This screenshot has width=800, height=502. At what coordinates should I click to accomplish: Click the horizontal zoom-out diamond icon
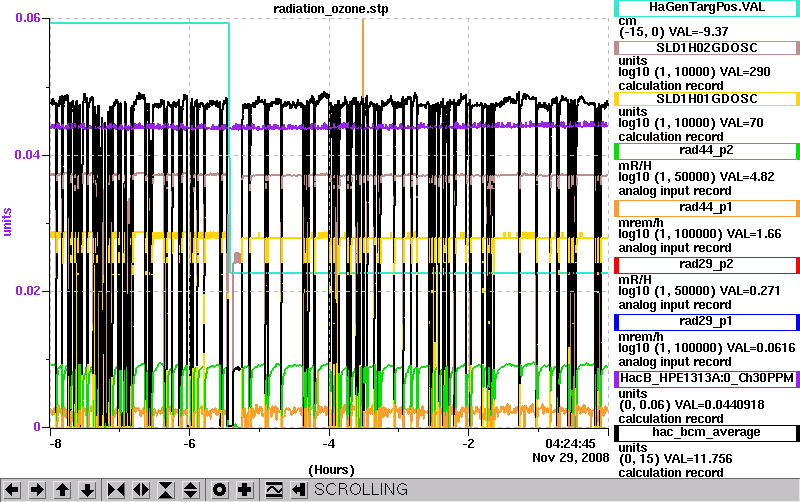tap(141, 490)
